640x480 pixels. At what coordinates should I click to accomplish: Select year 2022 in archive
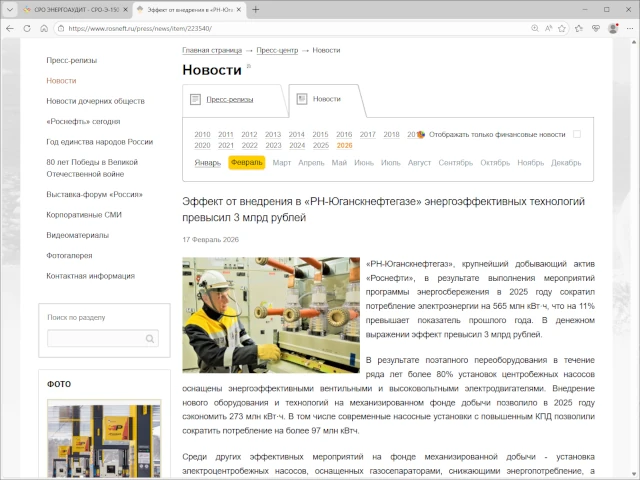(249, 145)
